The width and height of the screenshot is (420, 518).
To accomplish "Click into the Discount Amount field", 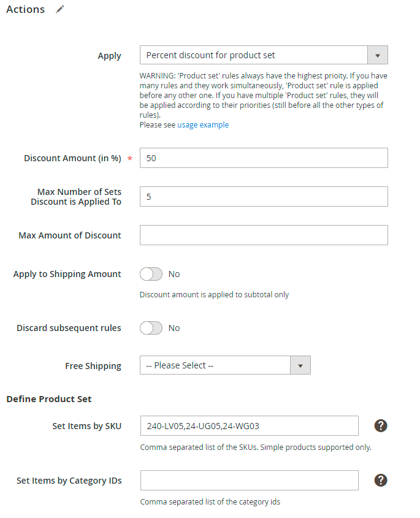I will coord(264,158).
